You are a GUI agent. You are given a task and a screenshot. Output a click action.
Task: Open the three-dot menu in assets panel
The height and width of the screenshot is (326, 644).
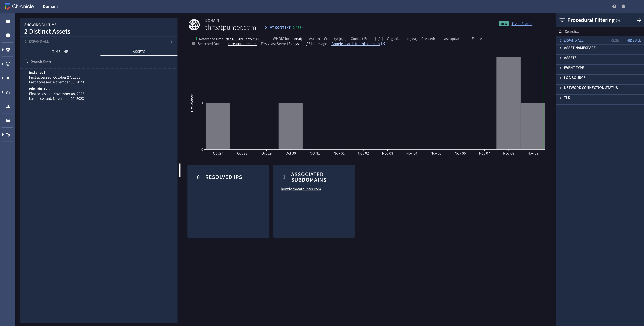(x=172, y=41)
